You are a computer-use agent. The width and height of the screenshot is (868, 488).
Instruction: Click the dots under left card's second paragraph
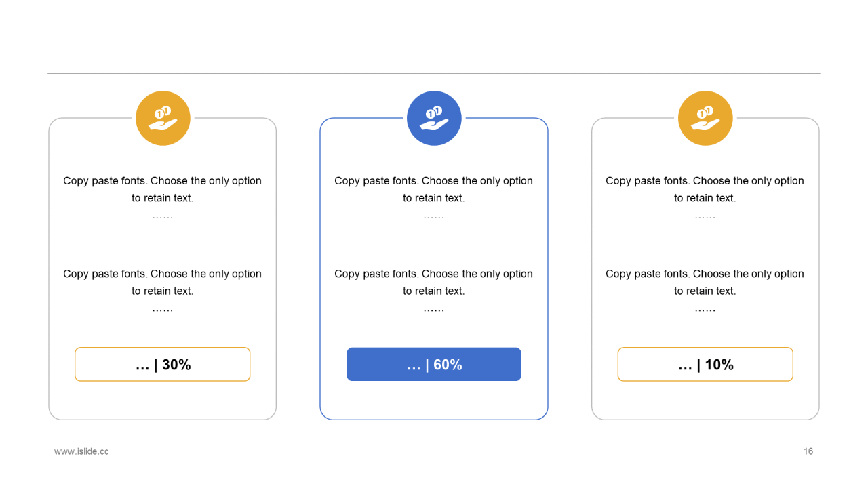coord(163,310)
